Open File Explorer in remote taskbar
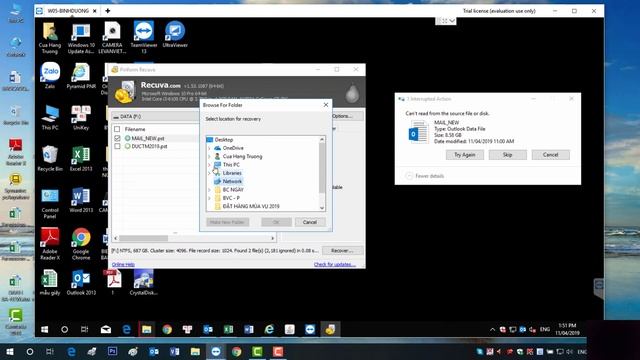This screenshot has width=640, height=360. (147, 329)
